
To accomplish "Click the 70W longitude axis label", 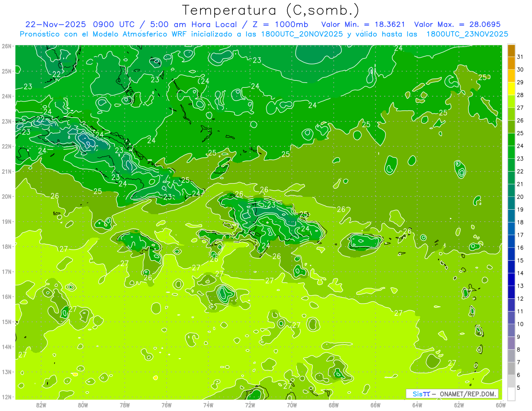I will [x=292, y=404].
